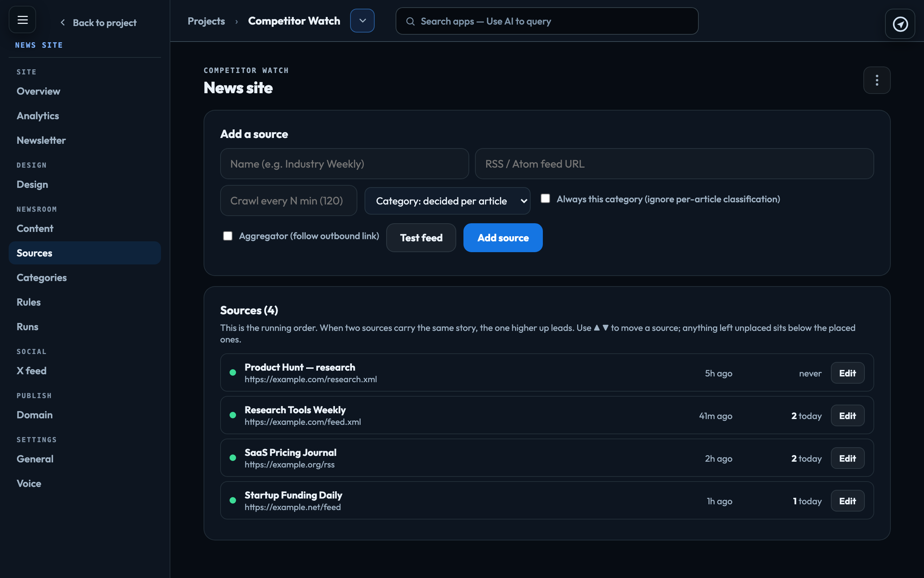
Task: Click SaaS Pricing Journal status dot
Action: click(232, 458)
